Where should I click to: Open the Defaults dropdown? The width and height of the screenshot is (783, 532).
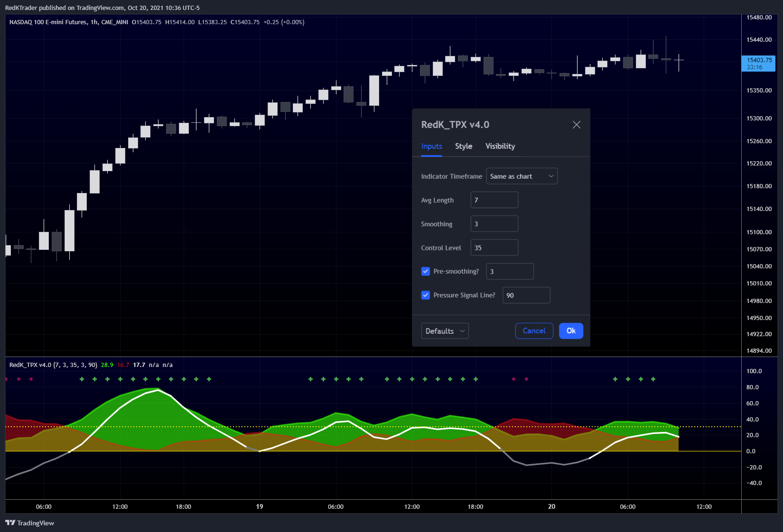[445, 331]
